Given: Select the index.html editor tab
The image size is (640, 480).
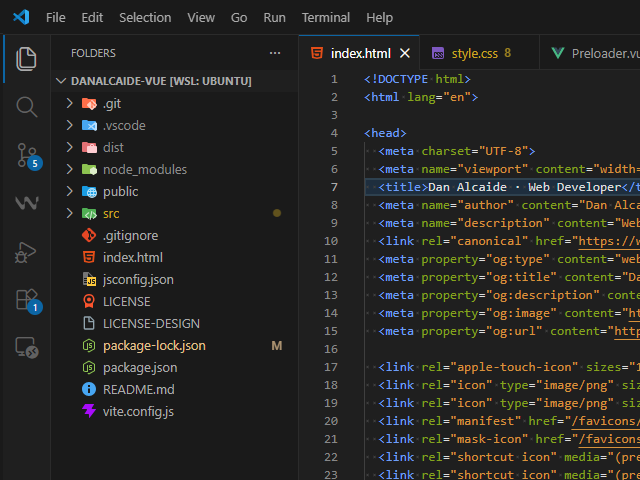Looking at the screenshot, I should [361, 53].
